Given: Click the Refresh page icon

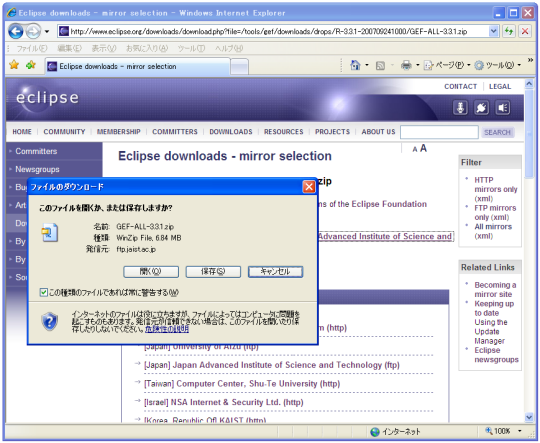Looking at the screenshot, I should coord(509,31).
